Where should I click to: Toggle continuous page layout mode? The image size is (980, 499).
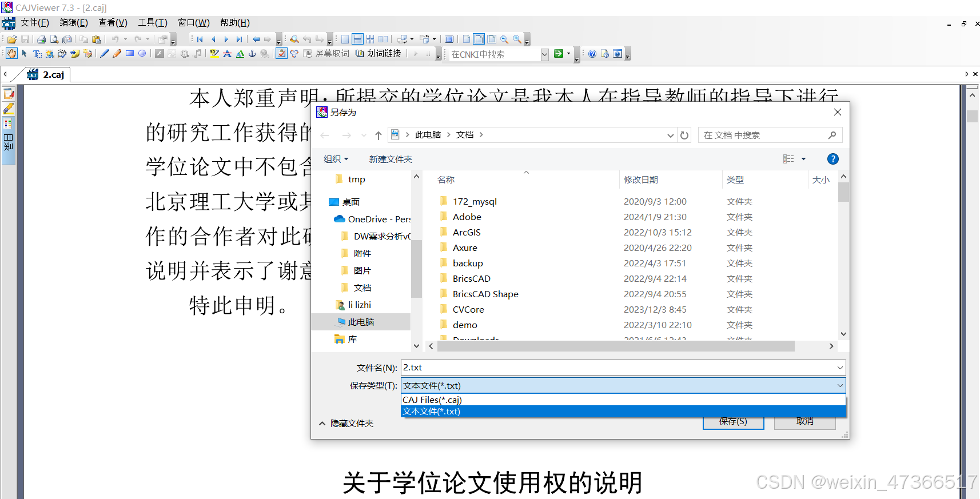(357, 39)
